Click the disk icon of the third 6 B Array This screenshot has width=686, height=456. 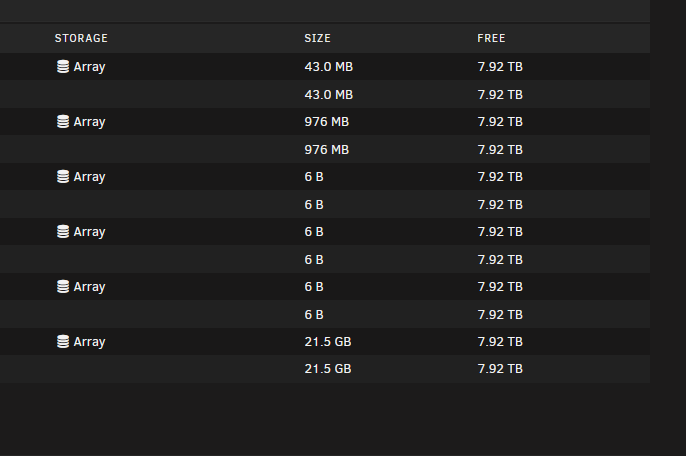[x=63, y=287]
